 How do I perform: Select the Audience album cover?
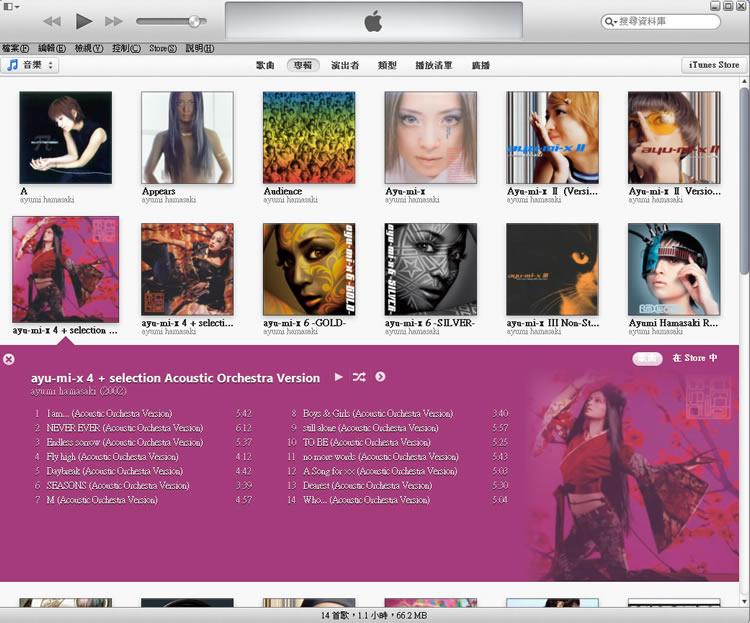tap(309, 138)
